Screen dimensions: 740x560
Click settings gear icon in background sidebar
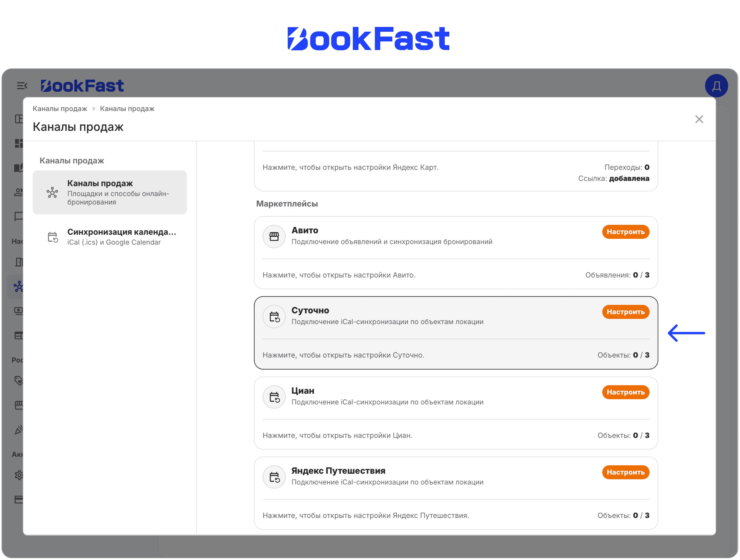[19, 475]
